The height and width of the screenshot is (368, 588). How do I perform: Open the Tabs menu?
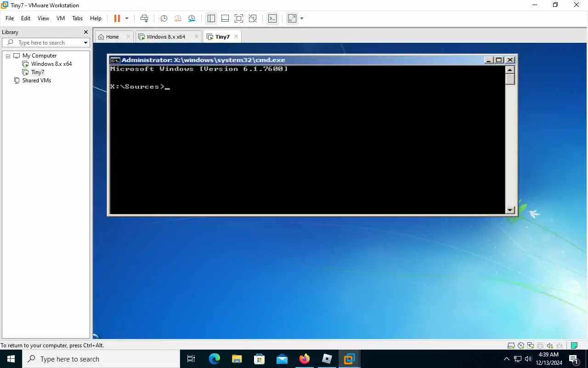[x=78, y=18]
